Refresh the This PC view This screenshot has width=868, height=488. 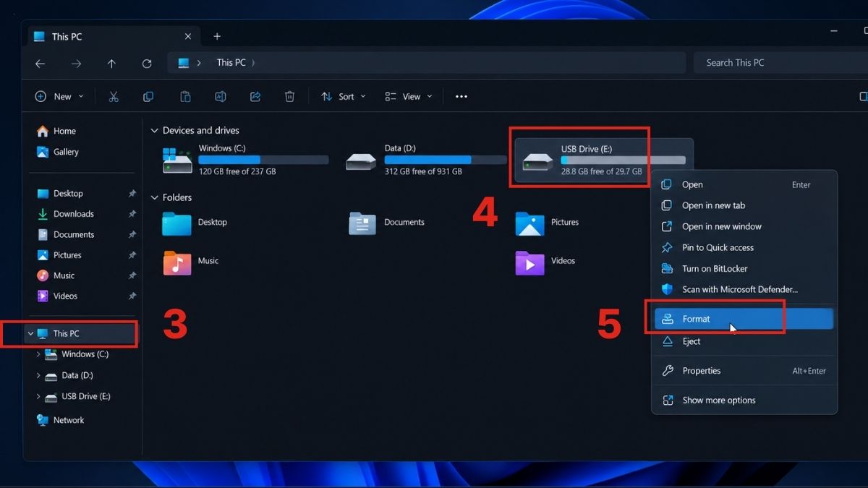147,64
